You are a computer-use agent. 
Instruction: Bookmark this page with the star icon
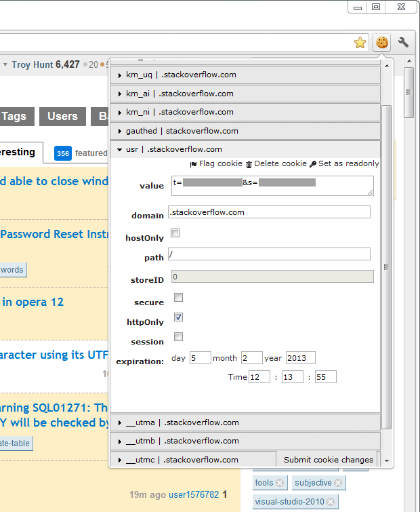(x=360, y=43)
